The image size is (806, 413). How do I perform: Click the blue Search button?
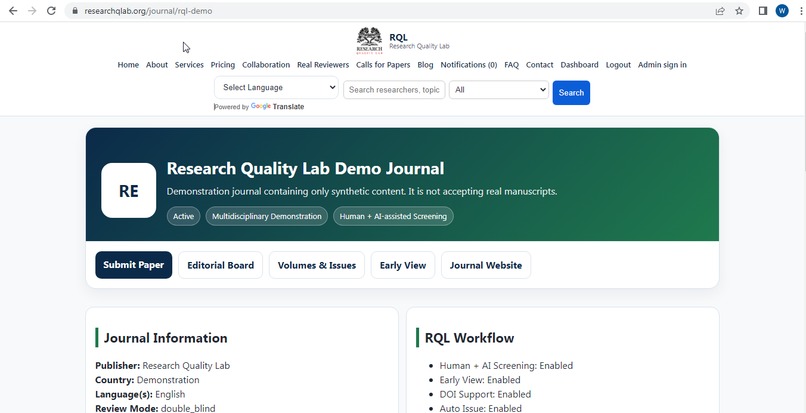pyautogui.click(x=571, y=93)
